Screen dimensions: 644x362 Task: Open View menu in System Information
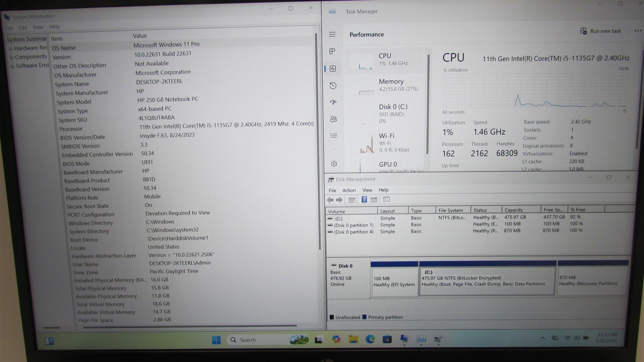click(38, 27)
